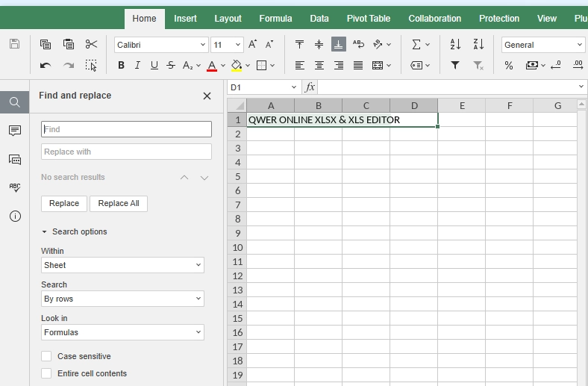Open the Within Sheet dropdown
This screenshot has width=588, height=386.
click(x=122, y=265)
